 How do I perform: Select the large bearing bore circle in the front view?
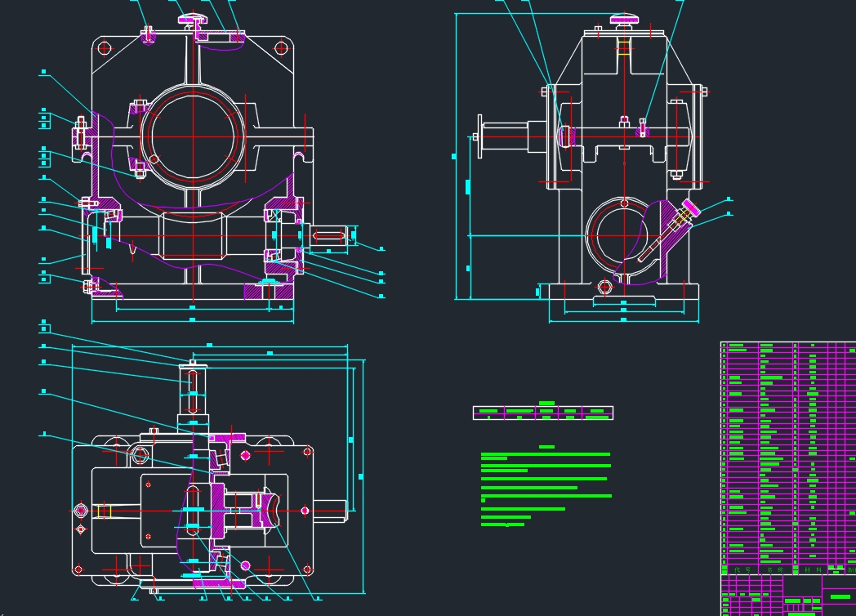coord(193,136)
